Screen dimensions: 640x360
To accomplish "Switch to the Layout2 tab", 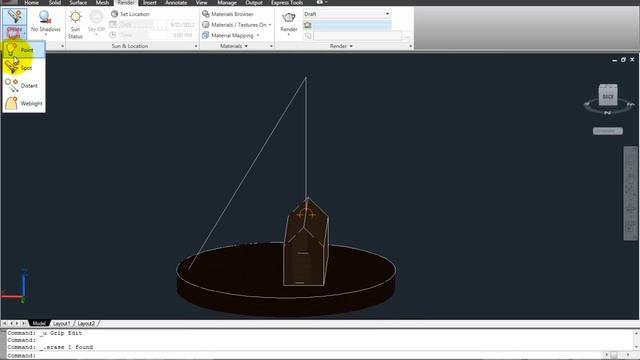I will (x=86, y=323).
